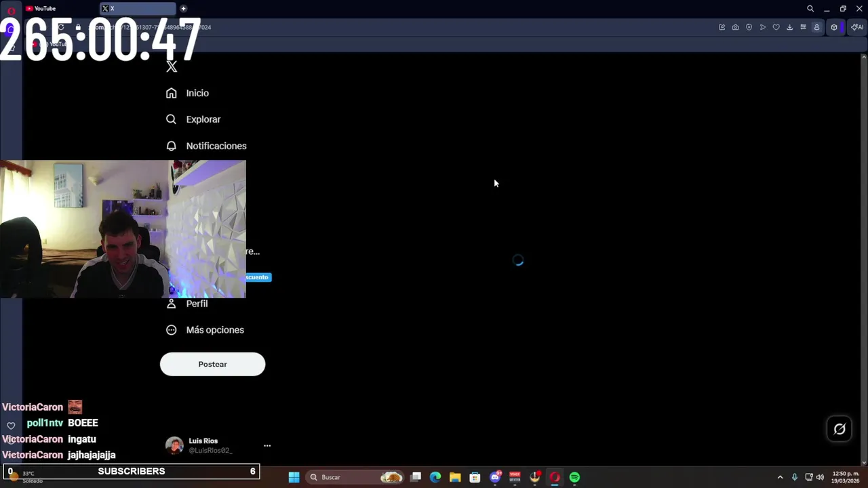Switch to the YouTube browser tab
Screen dimensions: 868x488
pyautogui.click(x=60, y=8)
